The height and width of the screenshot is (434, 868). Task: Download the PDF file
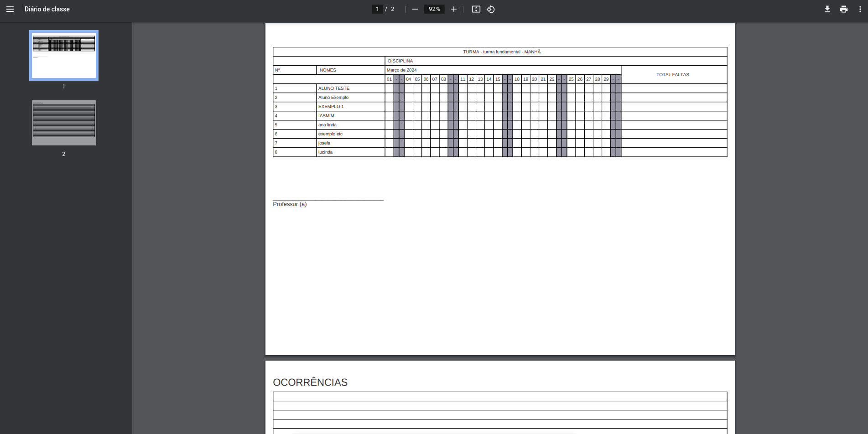coord(827,9)
